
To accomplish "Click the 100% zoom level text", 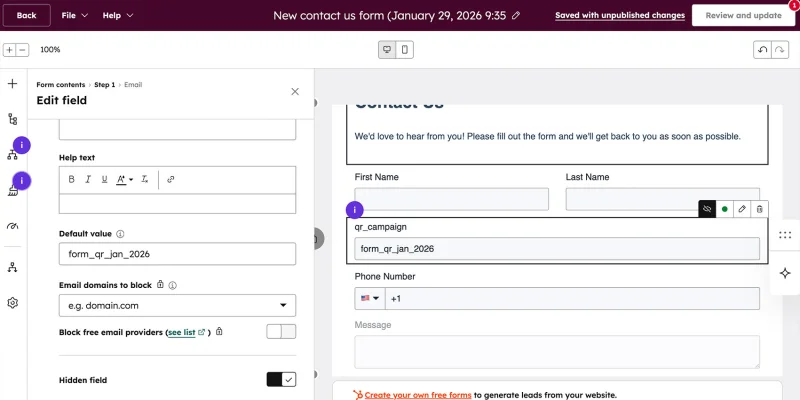I will point(50,49).
